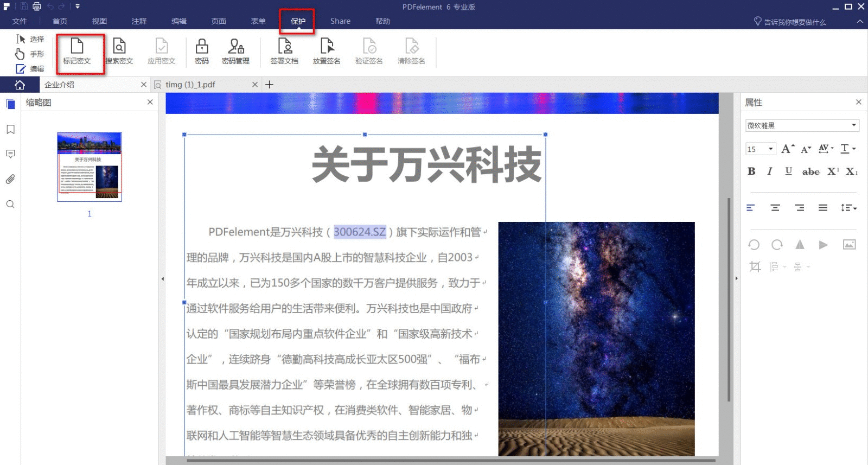Open the bookmarks panel icon
This screenshot has width=868, height=465.
(10, 129)
